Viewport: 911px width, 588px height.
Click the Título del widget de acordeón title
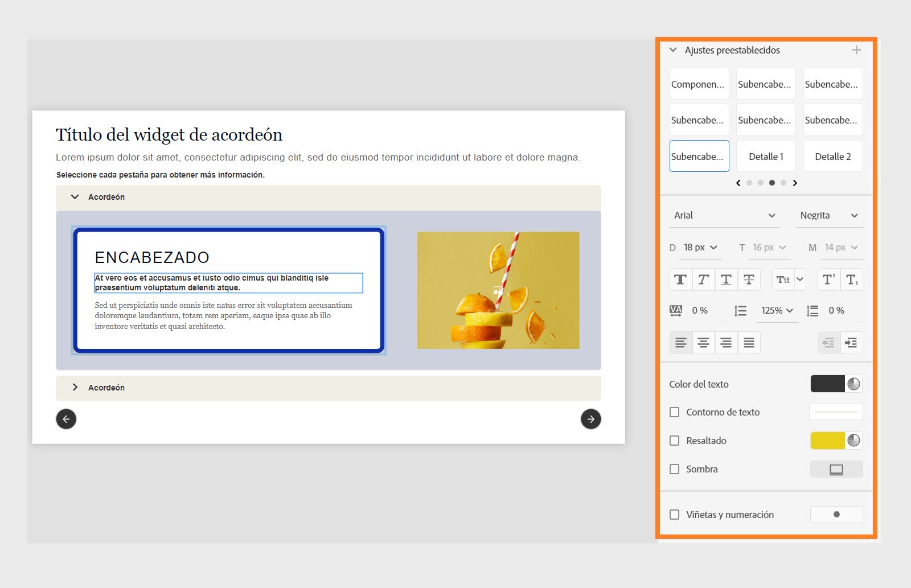point(169,135)
